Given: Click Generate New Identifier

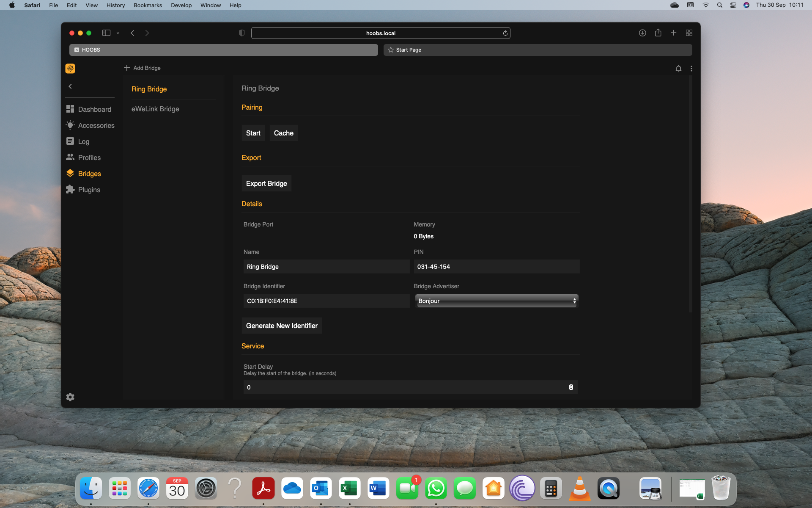Looking at the screenshot, I should (x=281, y=326).
